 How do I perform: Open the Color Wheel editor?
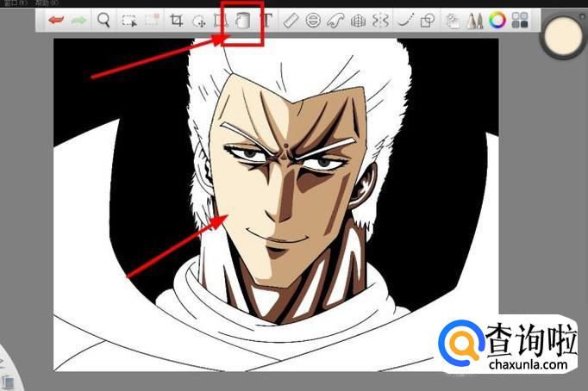click(x=497, y=20)
